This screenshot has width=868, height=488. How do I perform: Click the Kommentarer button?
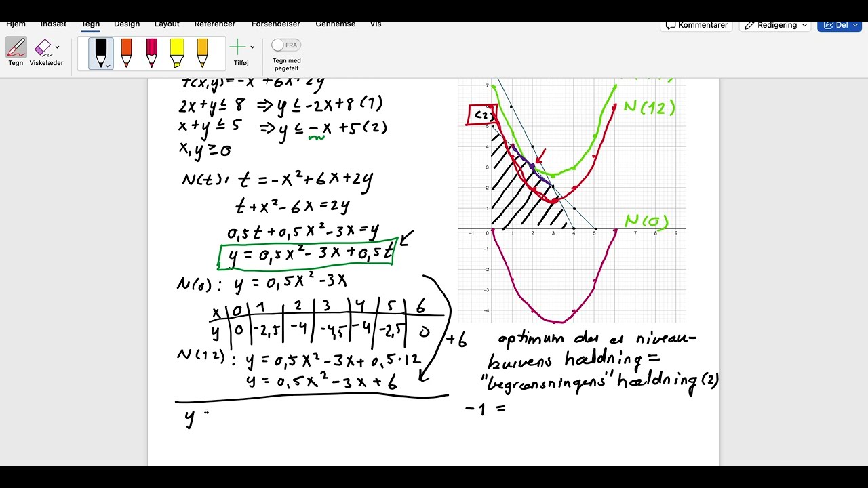point(697,25)
